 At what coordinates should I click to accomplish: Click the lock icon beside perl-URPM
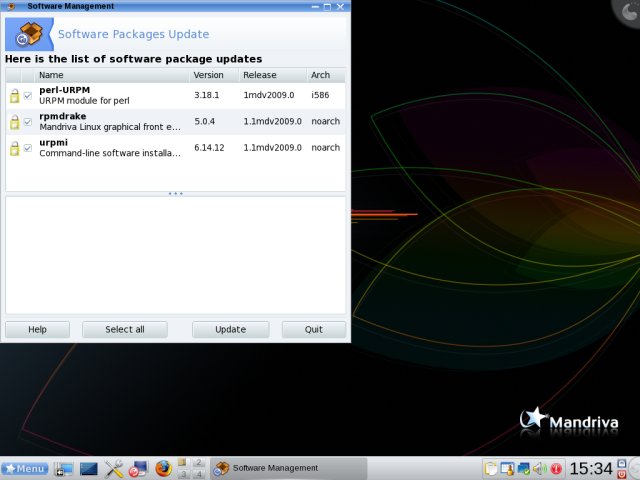(15, 96)
